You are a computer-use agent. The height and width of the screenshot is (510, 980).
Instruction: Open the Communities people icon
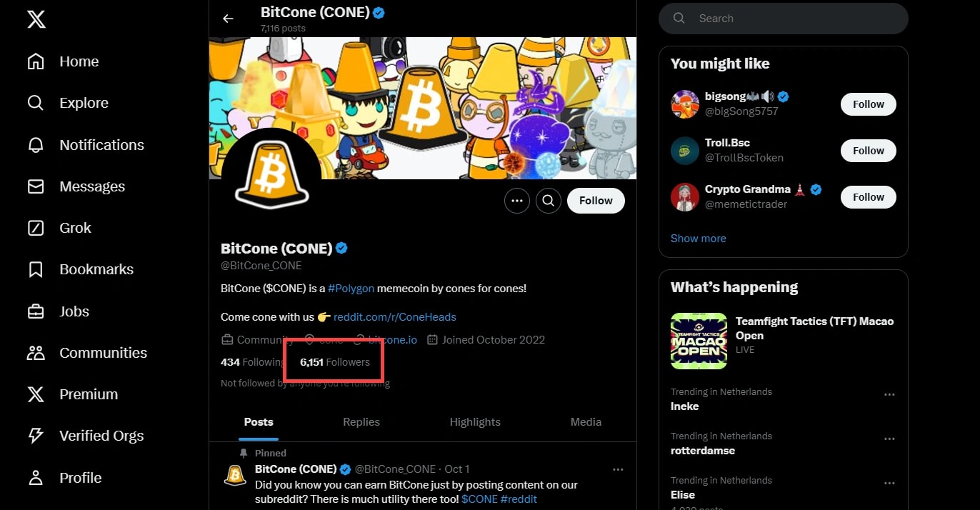pos(36,353)
